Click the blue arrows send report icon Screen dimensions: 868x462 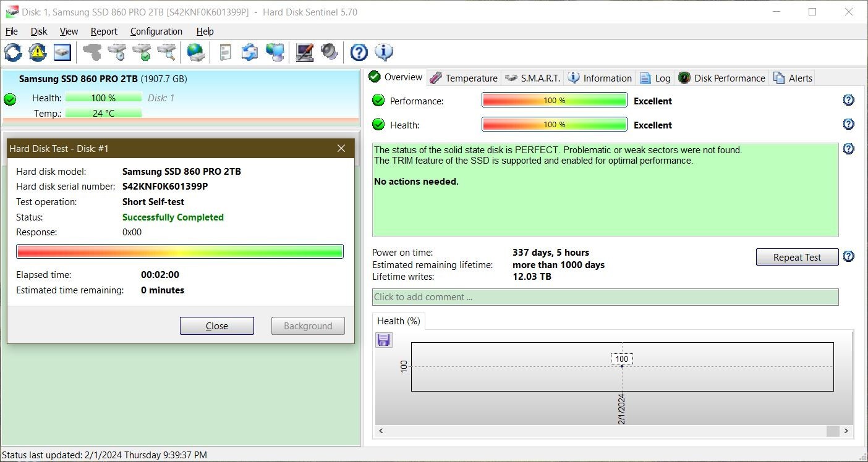(250, 52)
